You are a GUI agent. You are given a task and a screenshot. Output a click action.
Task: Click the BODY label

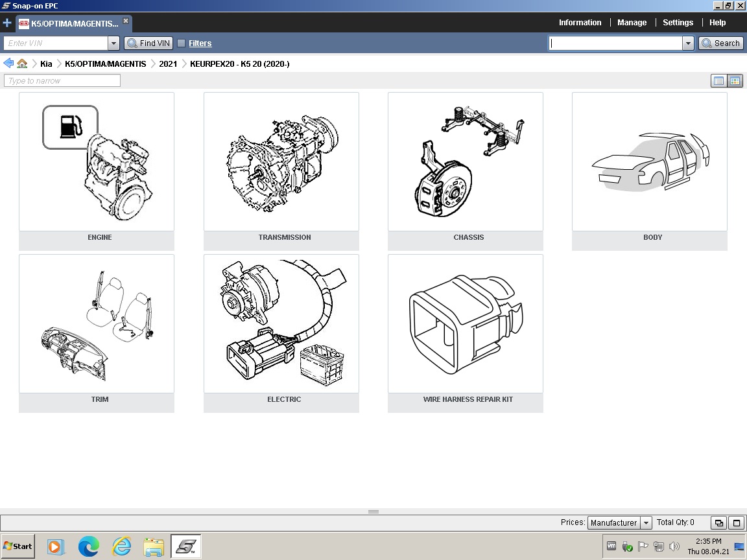[x=653, y=237]
